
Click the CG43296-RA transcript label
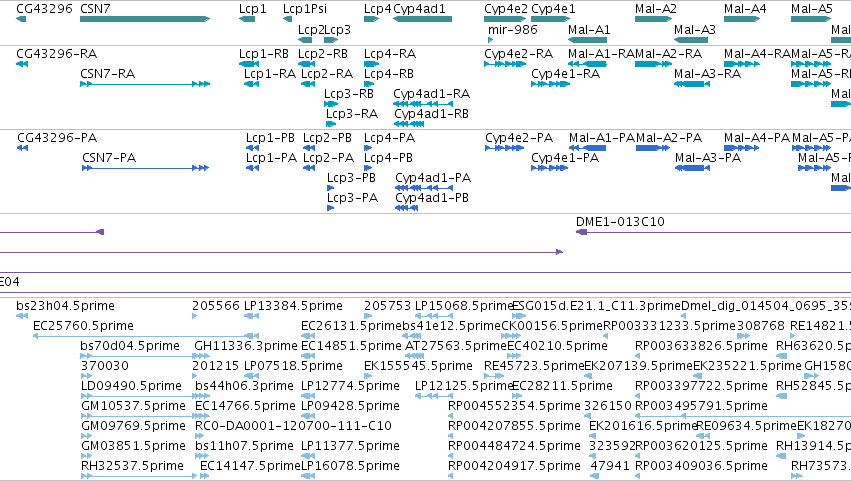57,54
